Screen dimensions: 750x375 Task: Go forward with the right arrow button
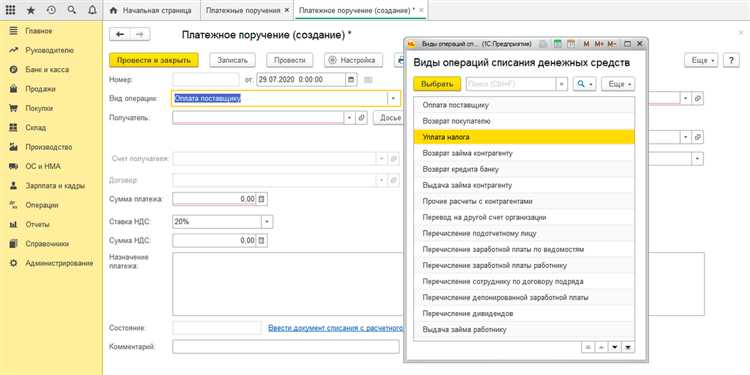pyautogui.click(x=140, y=34)
